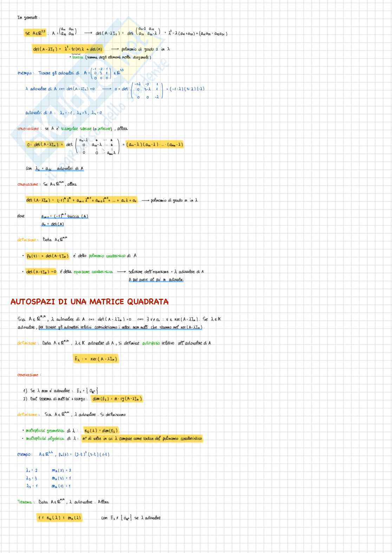Viewport: 392px width, 553px height.
Task: Click the green text 'equazione caratteristica'
Action: tap(93, 272)
